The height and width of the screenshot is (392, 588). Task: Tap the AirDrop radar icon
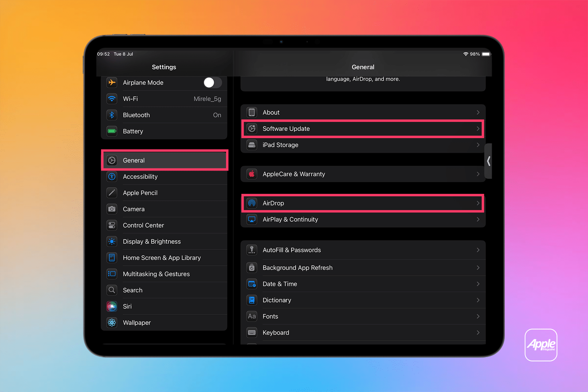[252, 203]
